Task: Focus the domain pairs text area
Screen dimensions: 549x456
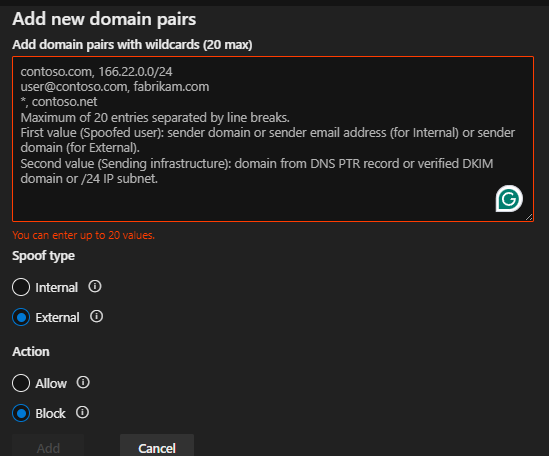Action: pos(273,139)
